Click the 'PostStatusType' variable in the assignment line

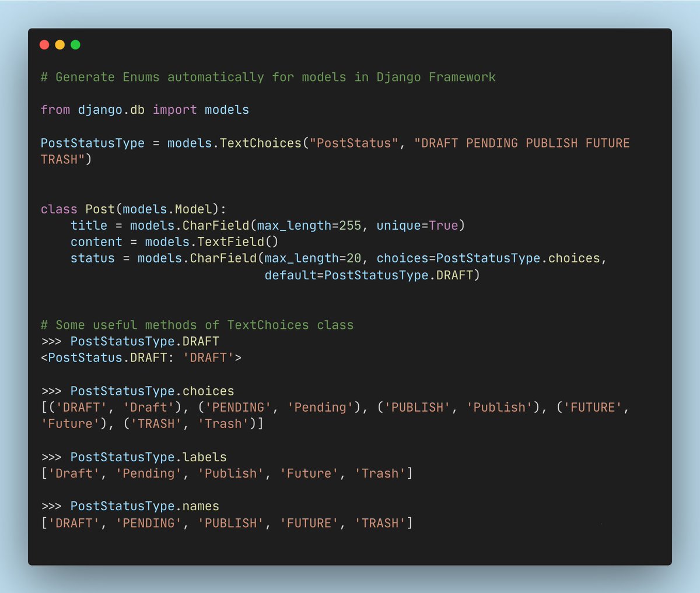92,143
